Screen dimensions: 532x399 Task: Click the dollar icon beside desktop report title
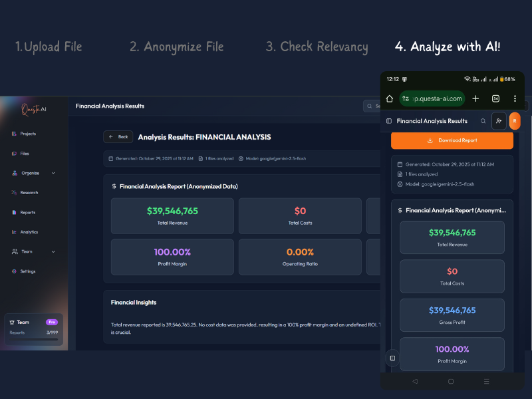click(114, 186)
